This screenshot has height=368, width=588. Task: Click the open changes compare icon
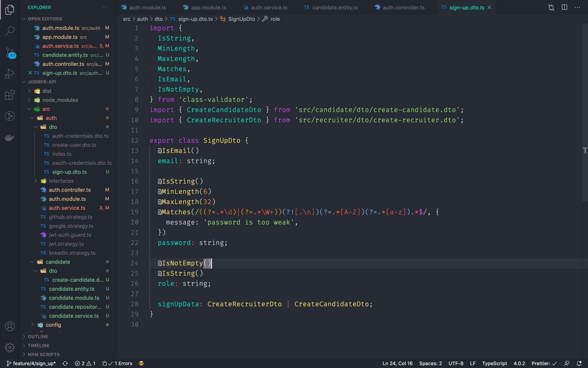click(551, 7)
